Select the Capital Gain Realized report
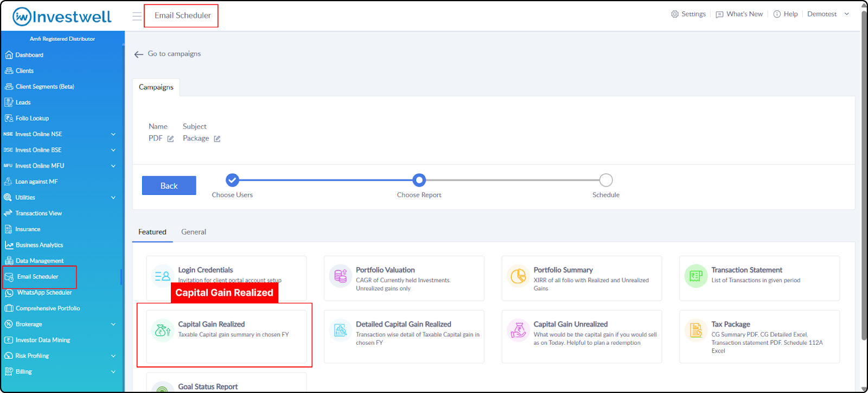This screenshot has height=393, width=868. tap(226, 337)
